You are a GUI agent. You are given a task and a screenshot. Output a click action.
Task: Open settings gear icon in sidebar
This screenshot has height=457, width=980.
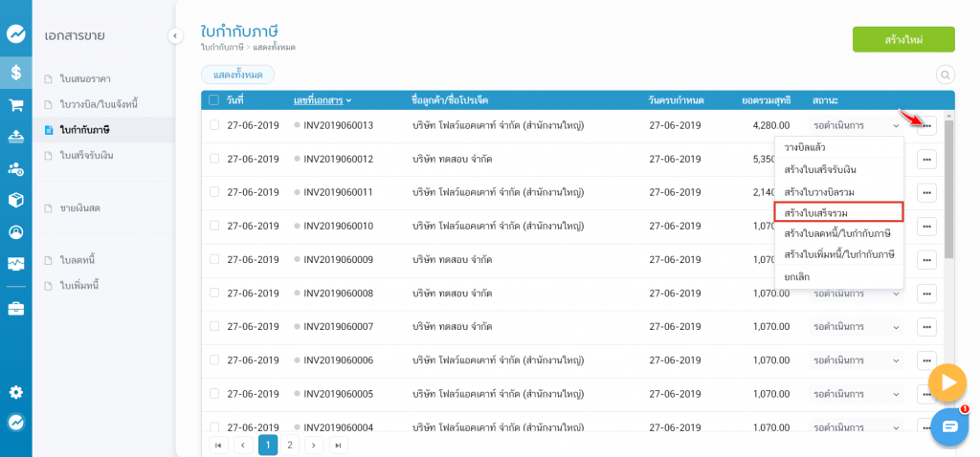[x=15, y=392]
